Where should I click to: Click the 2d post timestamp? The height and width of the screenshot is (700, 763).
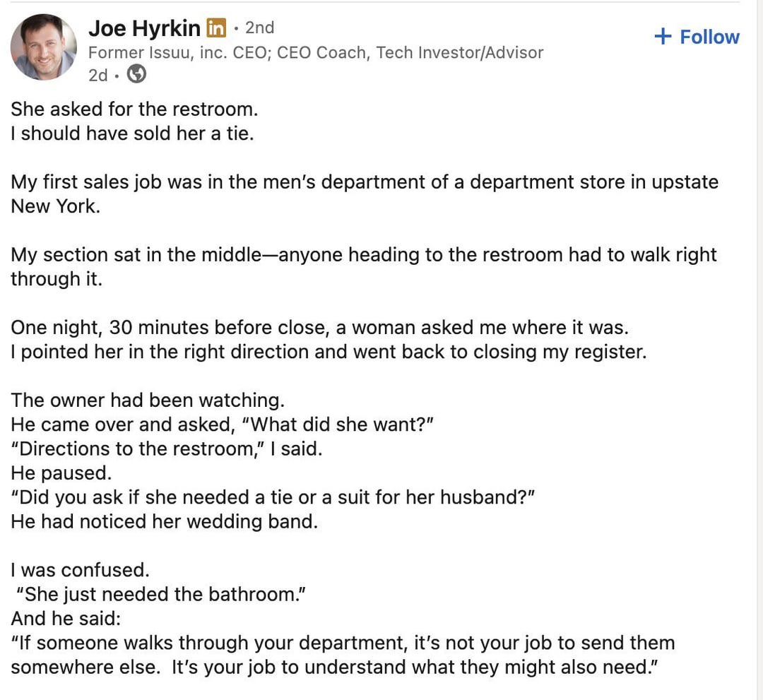point(98,75)
